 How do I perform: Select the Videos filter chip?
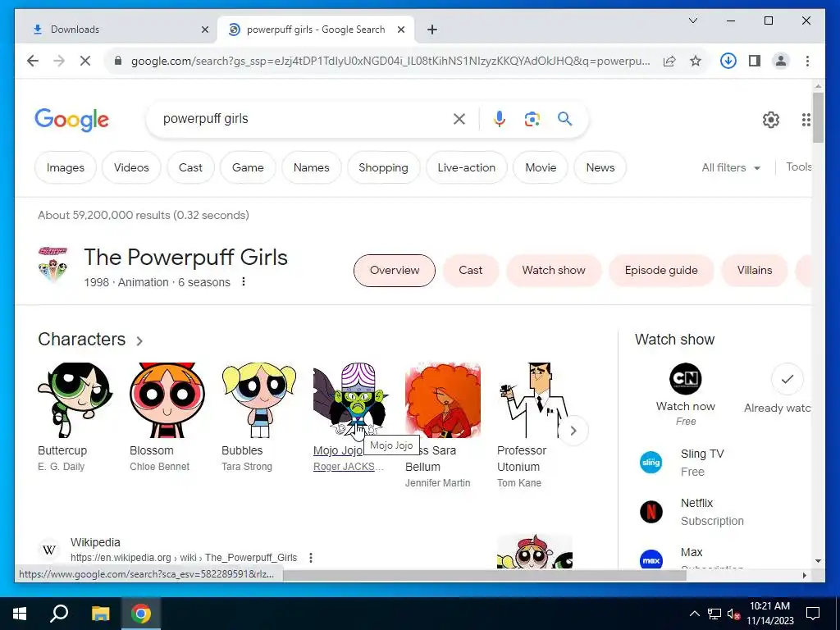click(131, 167)
